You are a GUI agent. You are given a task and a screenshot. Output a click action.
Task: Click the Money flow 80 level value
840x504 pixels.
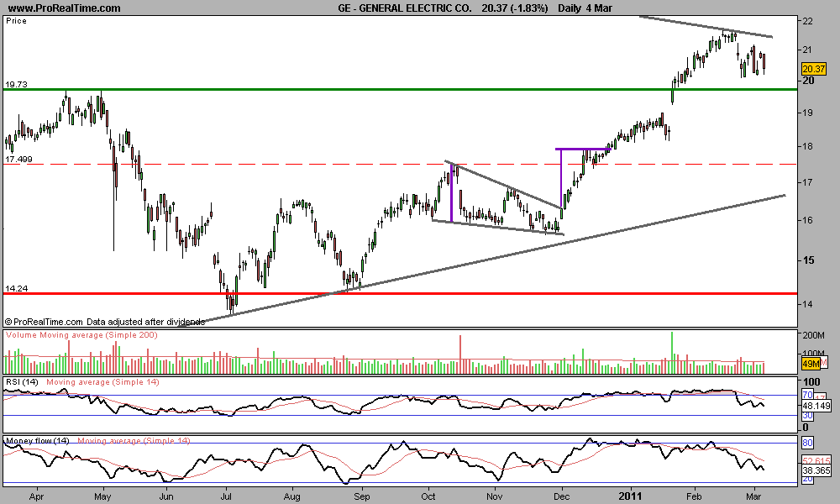pyautogui.click(x=807, y=443)
